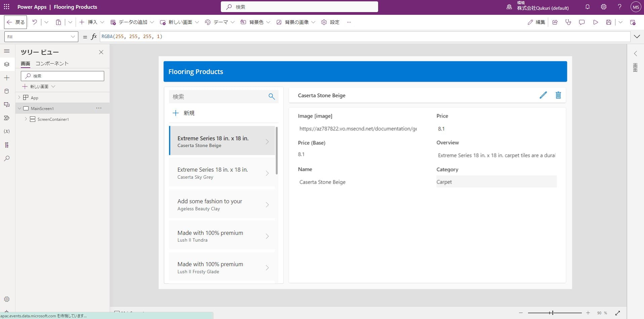Image resolution: width=644 pixels, height=319 pixels.
Task: Expand the ScreenContainer1 tree node
Action: pyautogui.click(x=26, y=119)
